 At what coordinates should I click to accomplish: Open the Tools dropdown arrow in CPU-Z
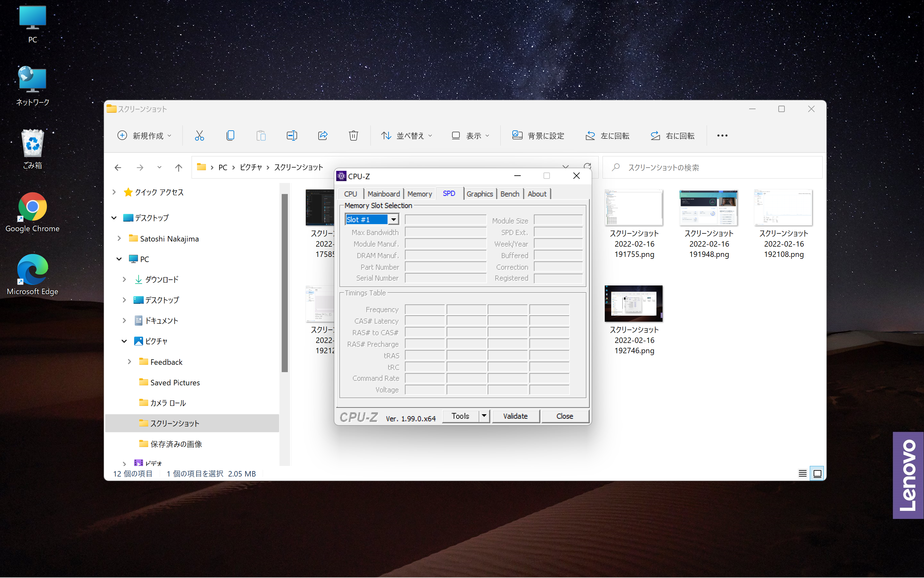pos(484,416)
